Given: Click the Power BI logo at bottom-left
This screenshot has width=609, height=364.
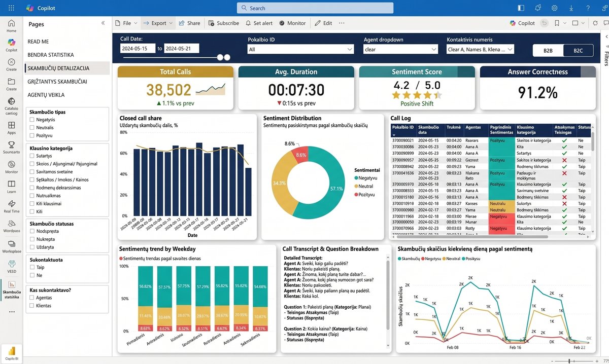Looking at the screenshot, I should 11,353.
